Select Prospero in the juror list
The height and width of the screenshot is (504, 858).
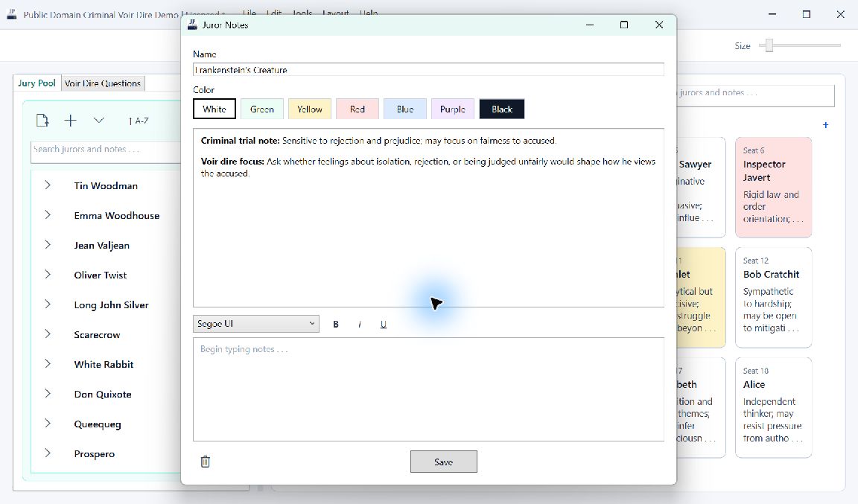[x=94, y=453]
